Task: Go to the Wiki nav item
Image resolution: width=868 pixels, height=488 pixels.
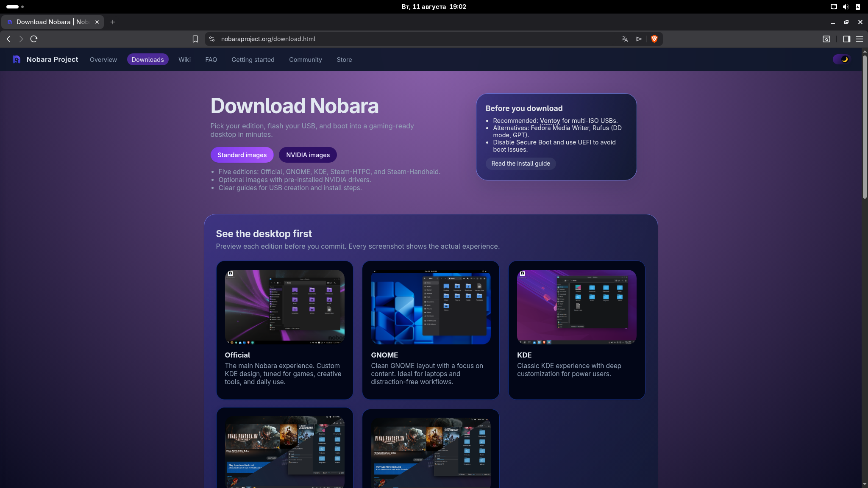Action: (x=184, y=60)
